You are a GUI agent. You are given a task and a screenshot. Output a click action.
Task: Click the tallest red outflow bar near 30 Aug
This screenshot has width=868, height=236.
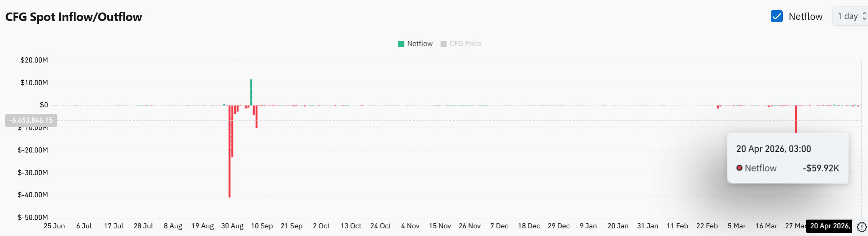pyautogui.click(x=230, y=161)
